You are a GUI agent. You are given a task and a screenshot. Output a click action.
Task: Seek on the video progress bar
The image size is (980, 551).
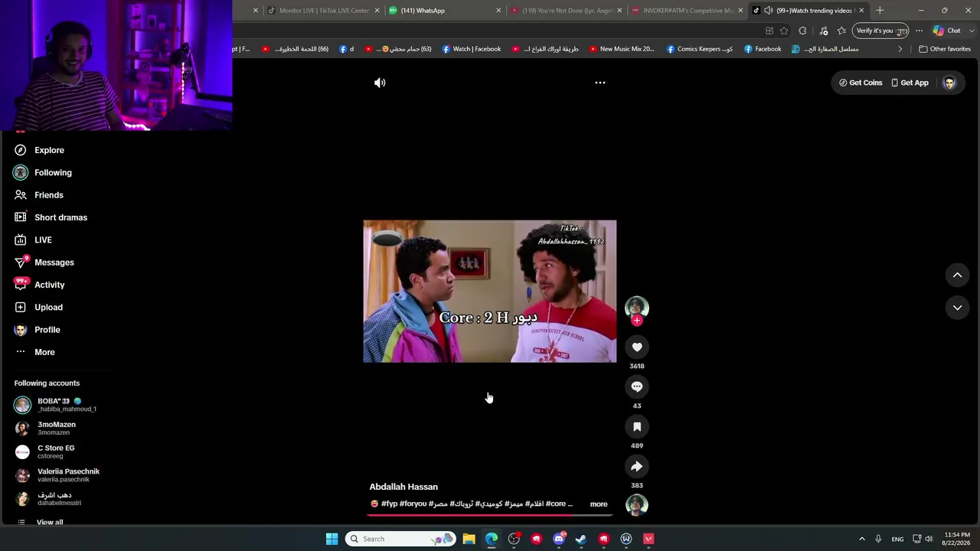[x=490, y=515]
